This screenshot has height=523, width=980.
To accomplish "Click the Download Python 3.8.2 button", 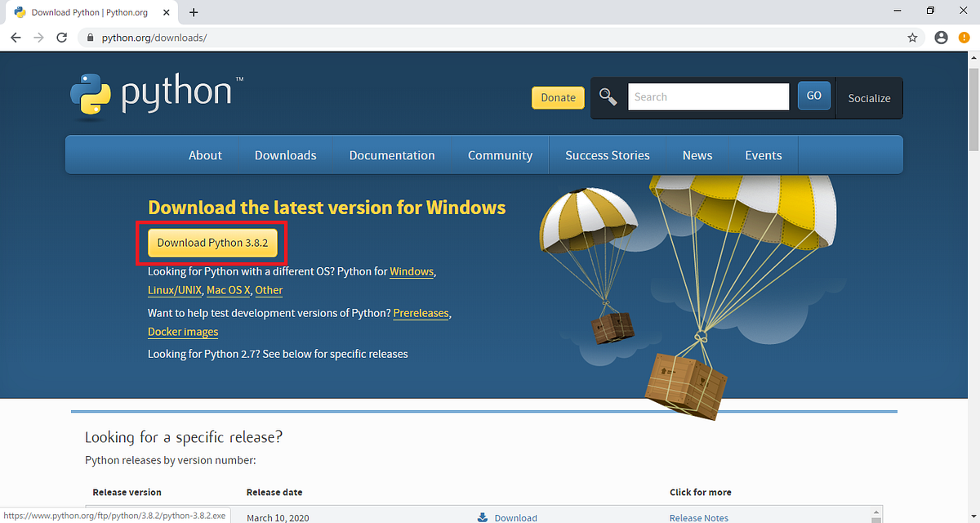I will pos(212,243).
